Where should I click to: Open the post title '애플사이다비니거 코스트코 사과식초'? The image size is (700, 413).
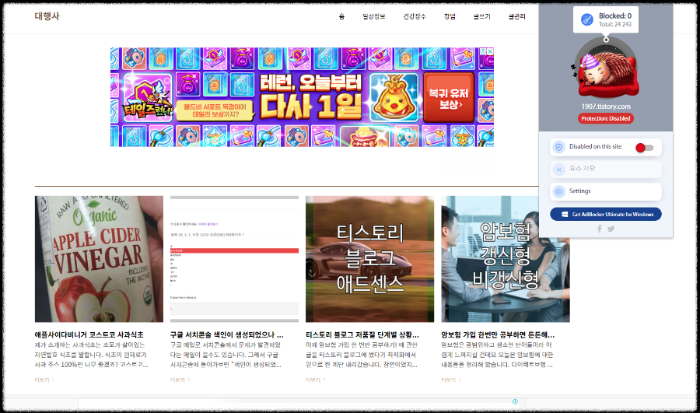click(89, 334)
